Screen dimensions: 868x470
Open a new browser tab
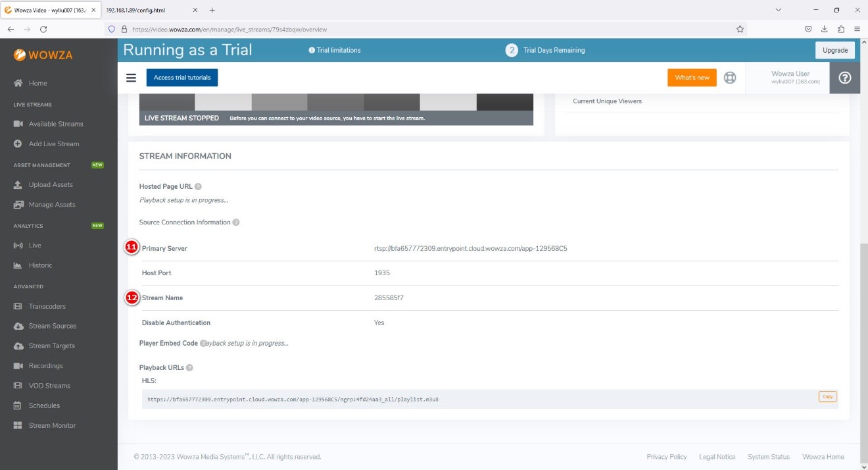pos(212,11)
